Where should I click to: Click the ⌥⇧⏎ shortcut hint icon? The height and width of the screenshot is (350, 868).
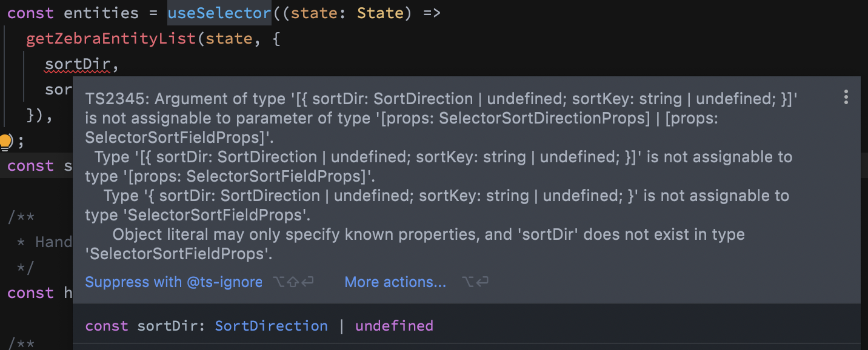point(293,282)
